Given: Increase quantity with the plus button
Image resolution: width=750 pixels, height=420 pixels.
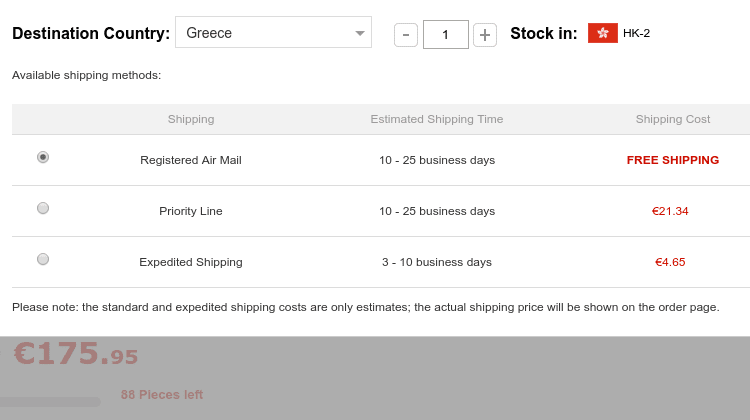Looking at the screenshot, I should pos(485,34).
